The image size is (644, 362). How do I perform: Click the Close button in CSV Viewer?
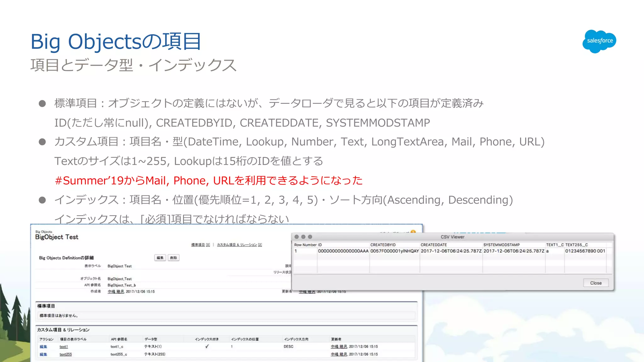[x=596, y=283]
